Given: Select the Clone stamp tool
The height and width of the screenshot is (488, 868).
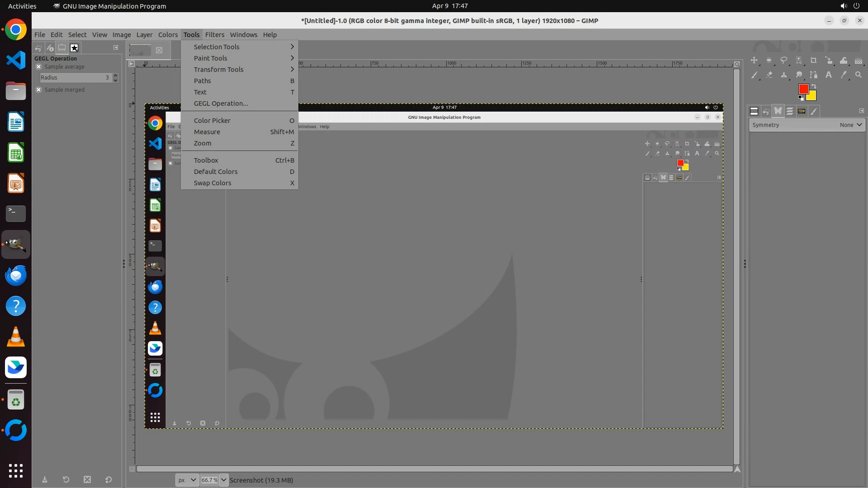Looking at the screenshot, I should [783, 75].
